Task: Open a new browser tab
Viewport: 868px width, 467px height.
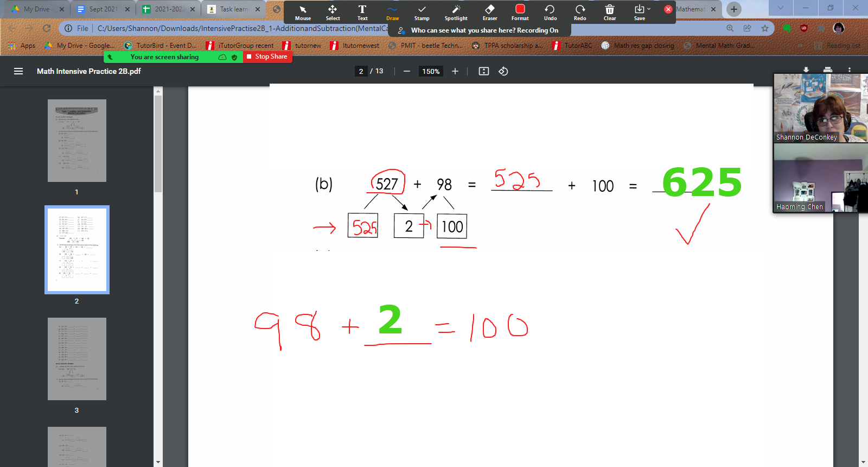Action: point(734,9)
